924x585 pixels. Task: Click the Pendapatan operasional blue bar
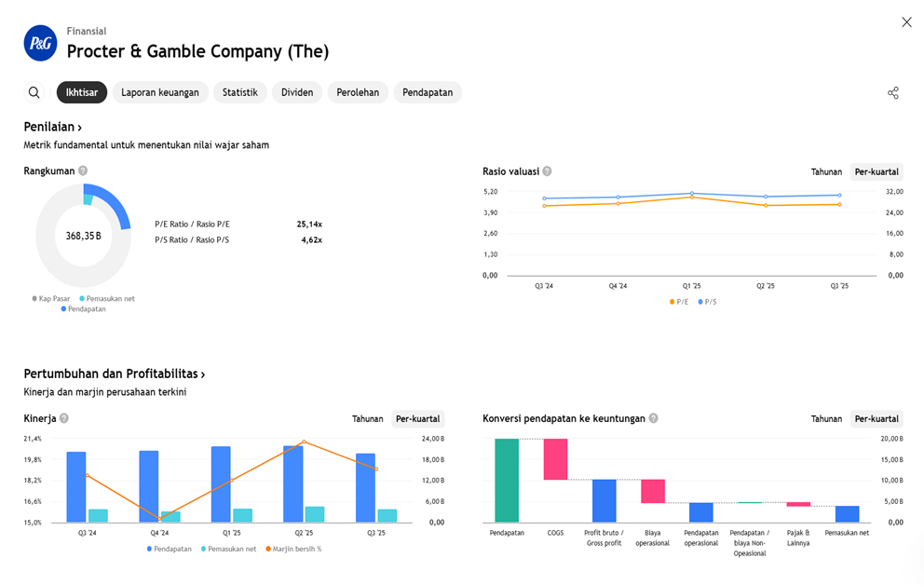coord(701,512)
